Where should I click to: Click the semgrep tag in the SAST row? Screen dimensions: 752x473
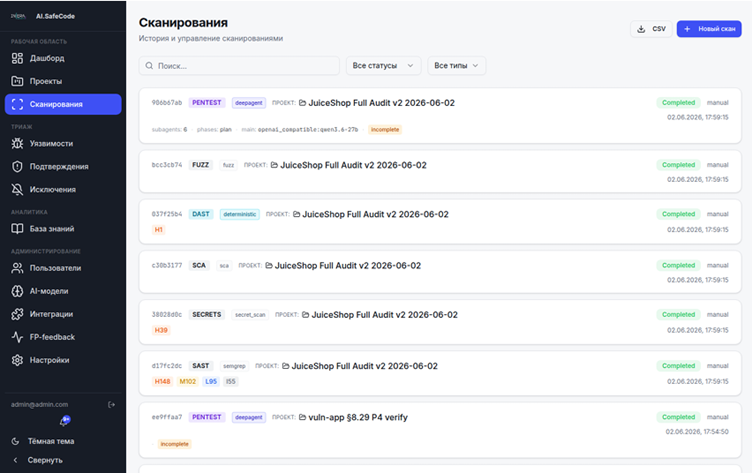point(234,366)
